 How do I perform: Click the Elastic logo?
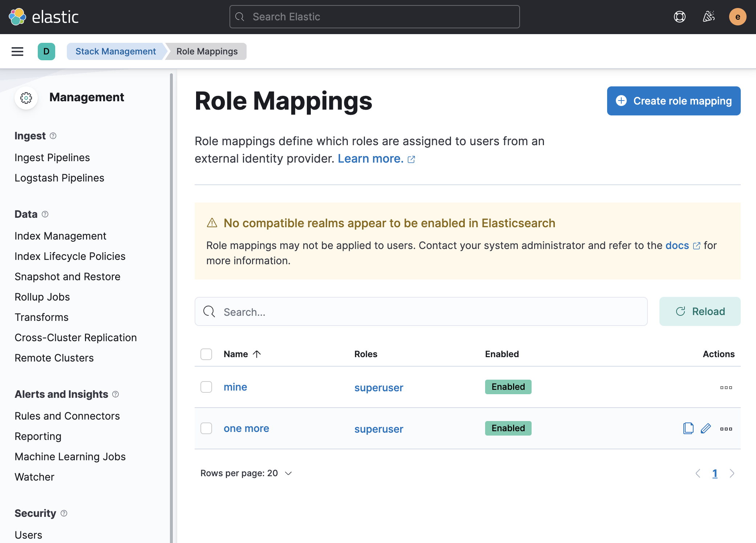point(44,17)
